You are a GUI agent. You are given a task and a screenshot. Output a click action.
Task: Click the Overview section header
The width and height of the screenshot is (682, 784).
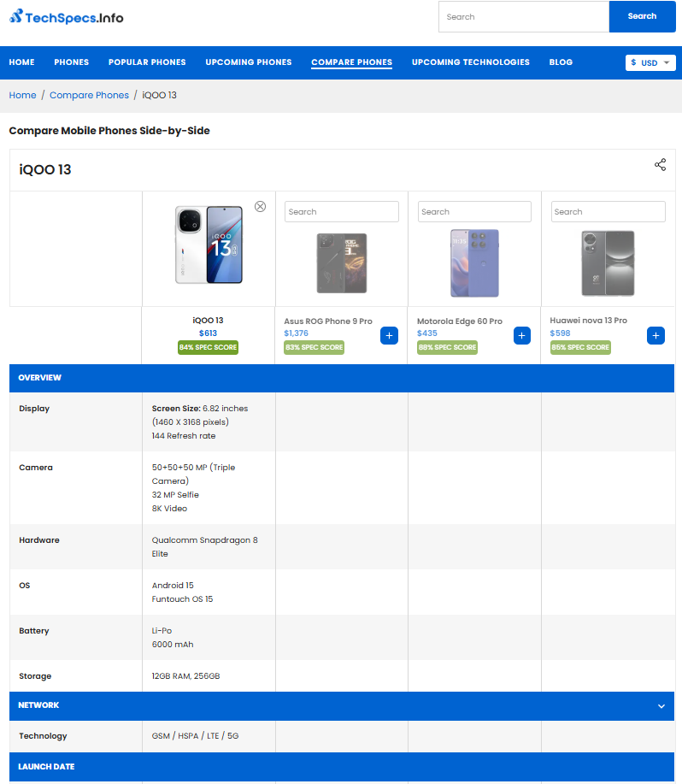[x=342, y=378]
